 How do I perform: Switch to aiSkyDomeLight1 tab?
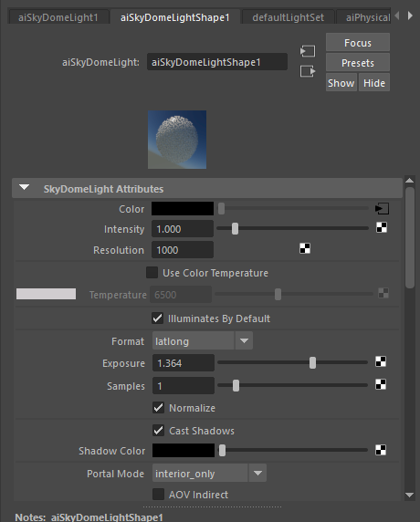[x=58, y=17]
